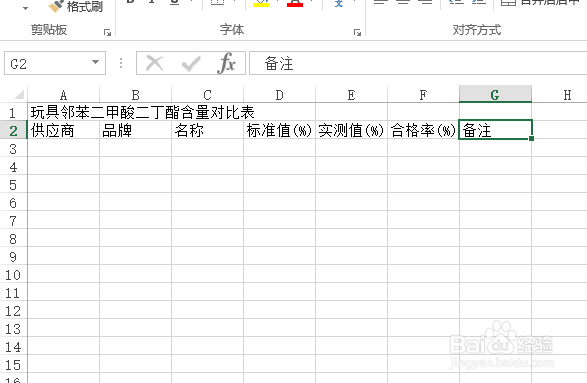This screenshot has height=383, width=587.
Task: Select the 合格率(%) header cell
Action: coord(423,130)
